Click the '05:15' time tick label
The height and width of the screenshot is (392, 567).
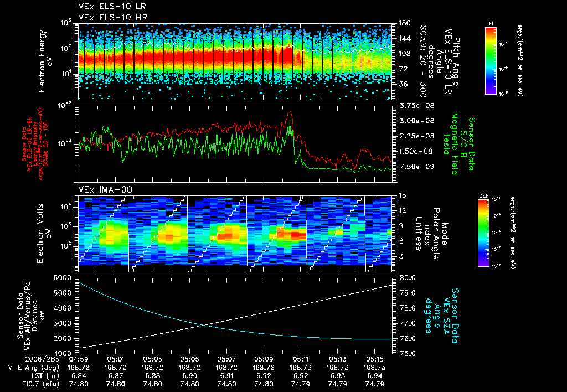click(x=374, y=359)
